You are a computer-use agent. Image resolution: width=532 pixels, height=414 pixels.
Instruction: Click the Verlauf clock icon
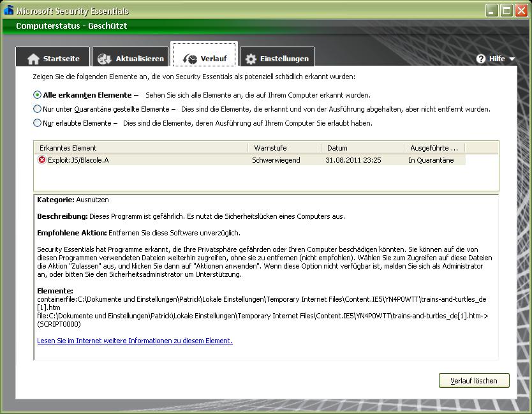click(x=190, y=59)
